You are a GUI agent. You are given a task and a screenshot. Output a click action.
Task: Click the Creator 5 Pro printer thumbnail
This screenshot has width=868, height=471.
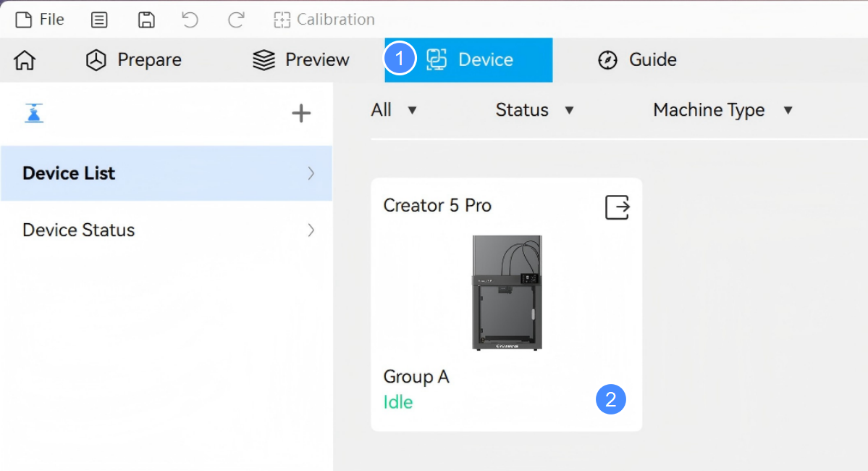point(507,293)
